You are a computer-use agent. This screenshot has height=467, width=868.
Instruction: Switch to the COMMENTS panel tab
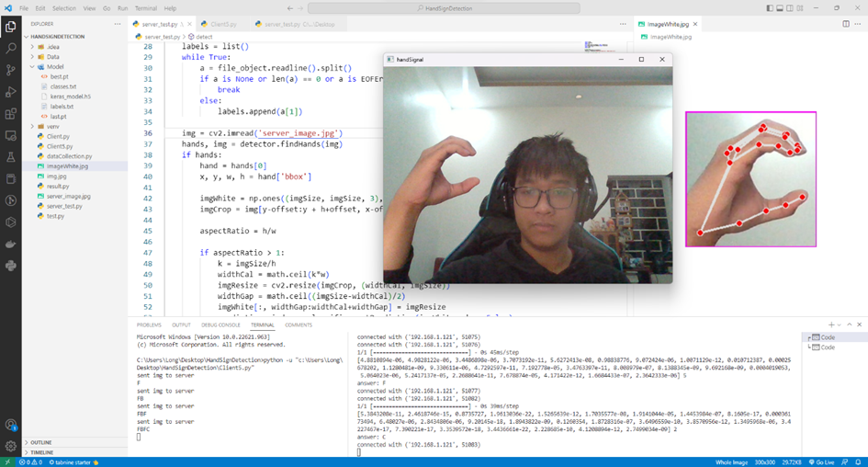point(299,325)
